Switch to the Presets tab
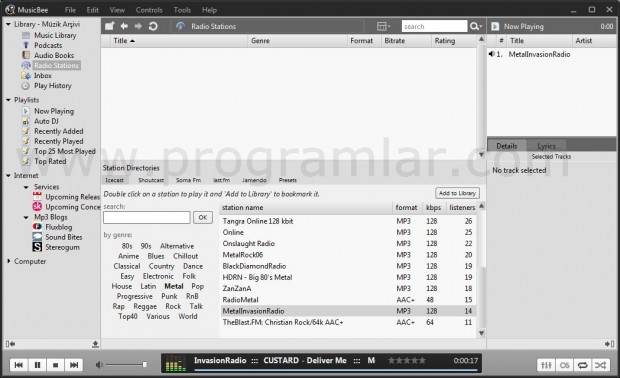 point(287,180)
